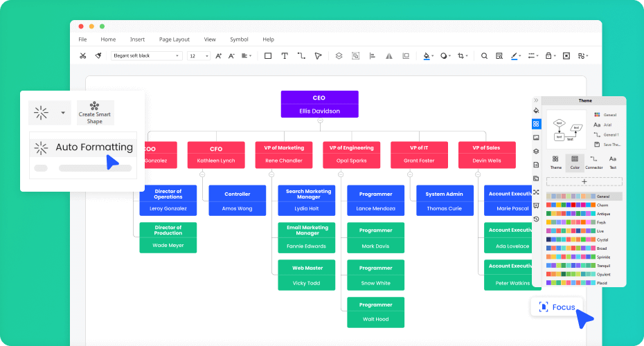
Task: Open the Page Layout menu
Action: (174, 39)
